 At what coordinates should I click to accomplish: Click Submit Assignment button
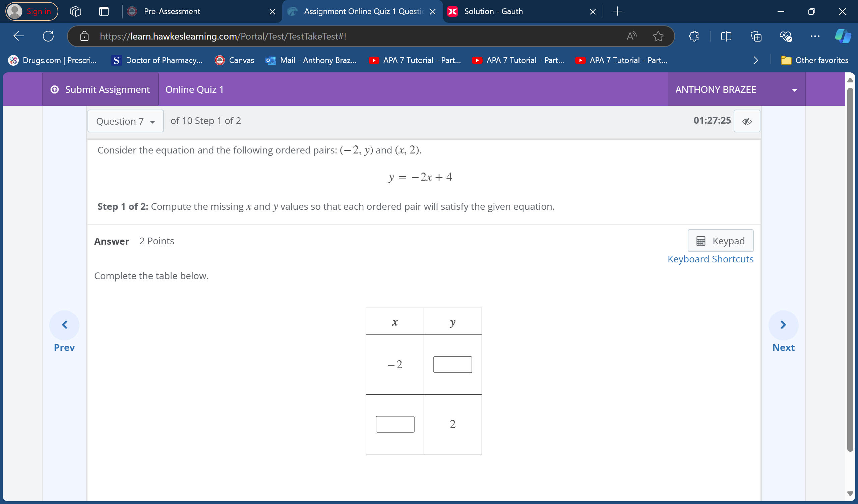[100, 89]
